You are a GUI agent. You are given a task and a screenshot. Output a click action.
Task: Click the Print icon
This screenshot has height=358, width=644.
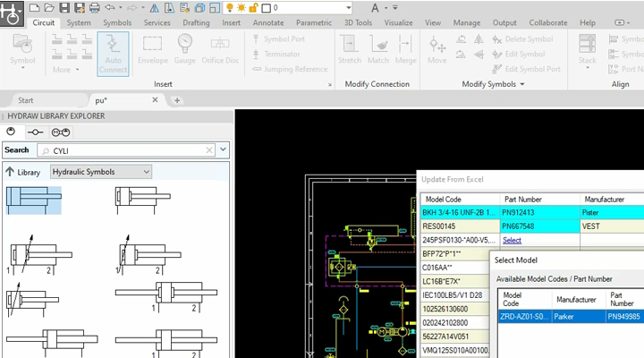point(95,7)
